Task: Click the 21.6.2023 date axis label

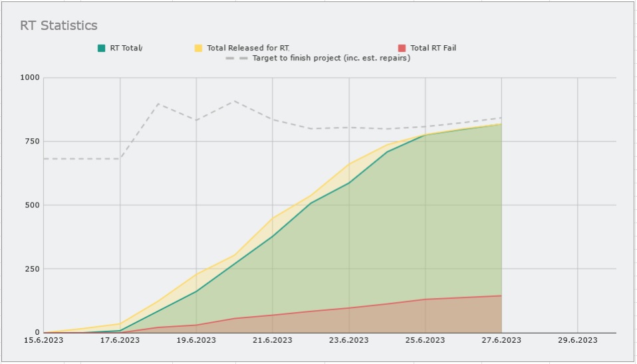Action: pos(272,340)
